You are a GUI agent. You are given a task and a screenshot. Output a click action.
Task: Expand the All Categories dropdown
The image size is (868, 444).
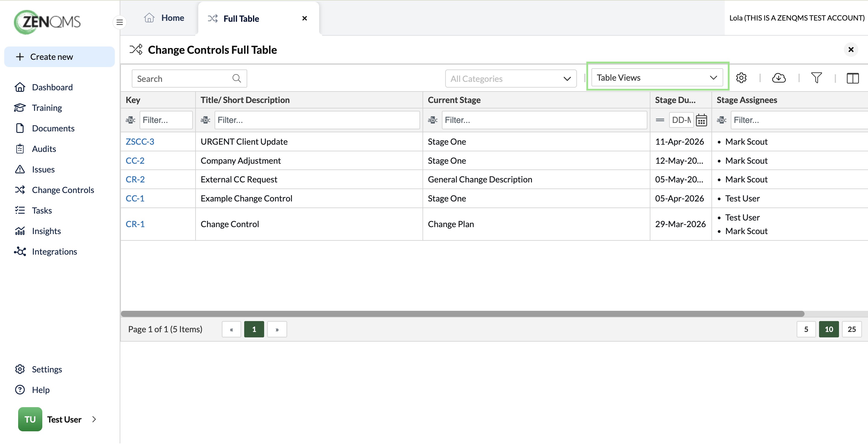[x=510, y=79]
